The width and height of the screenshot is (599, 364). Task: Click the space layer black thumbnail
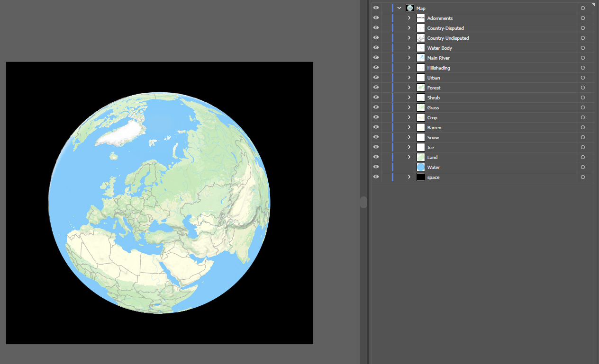pos(421,177)
